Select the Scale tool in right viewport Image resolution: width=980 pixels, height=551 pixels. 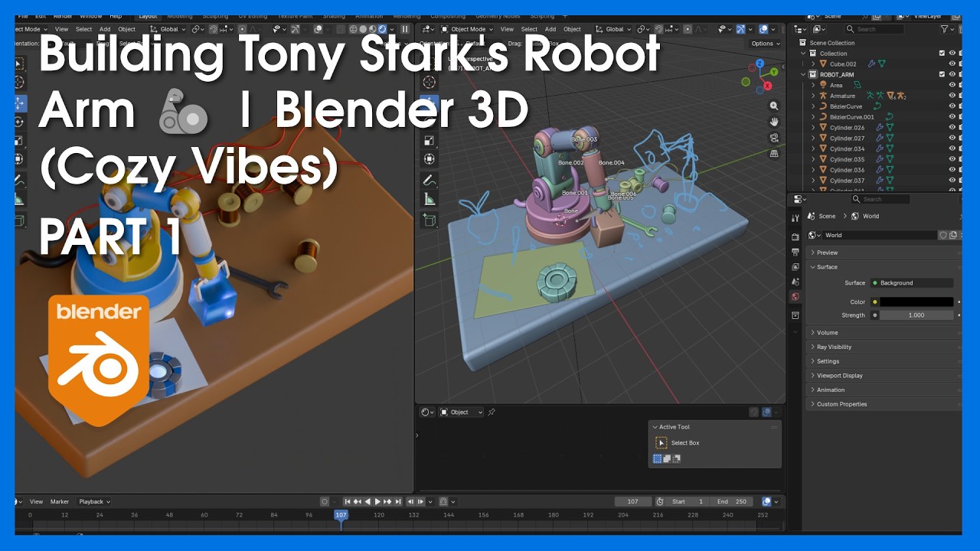430,140
